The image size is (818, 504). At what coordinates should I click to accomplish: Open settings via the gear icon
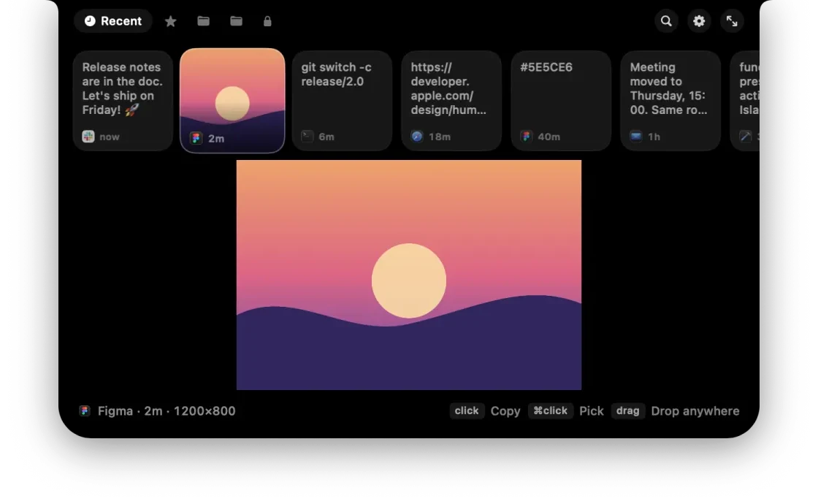[x=699, y=21]
